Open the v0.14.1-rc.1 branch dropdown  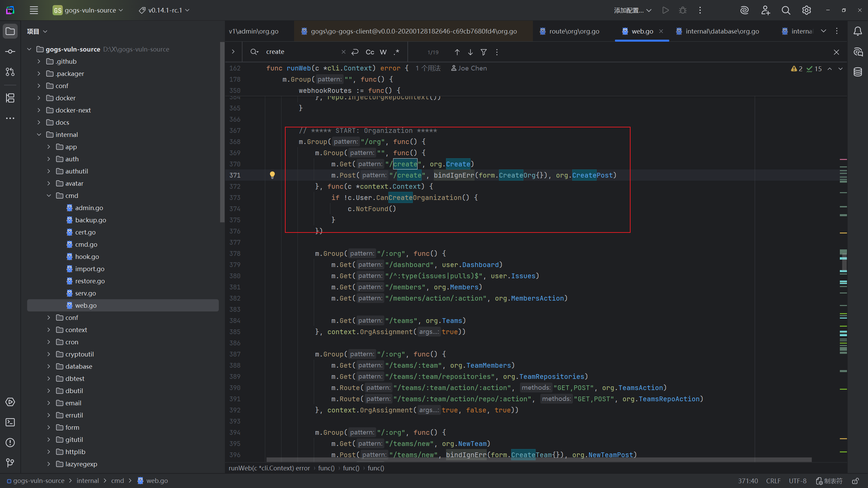point(164,10)
